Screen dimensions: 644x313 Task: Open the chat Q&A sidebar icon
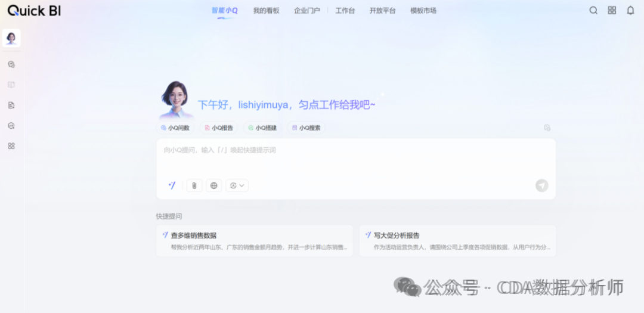pos(11,64)
